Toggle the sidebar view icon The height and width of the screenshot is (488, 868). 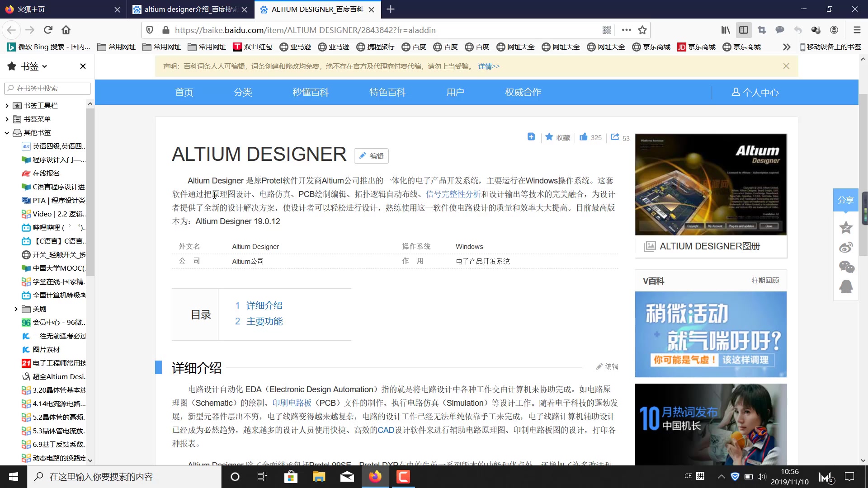pyautogui.click(x=744, y=30)
